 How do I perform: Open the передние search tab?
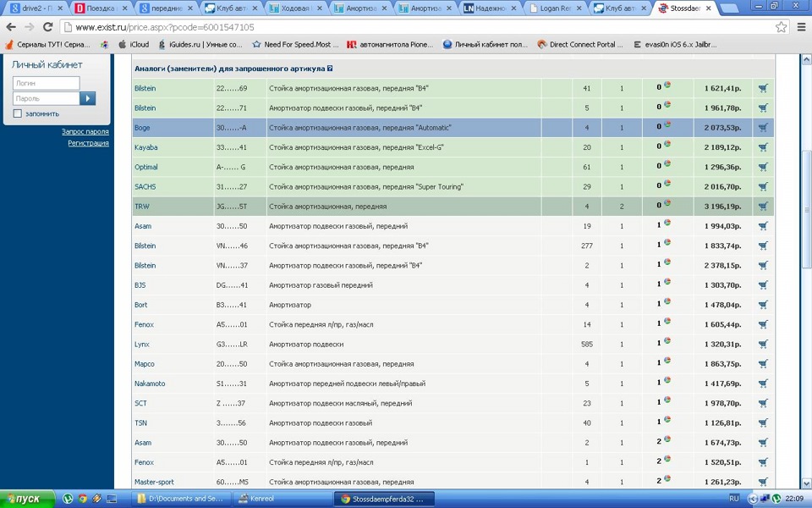point(167,8)
